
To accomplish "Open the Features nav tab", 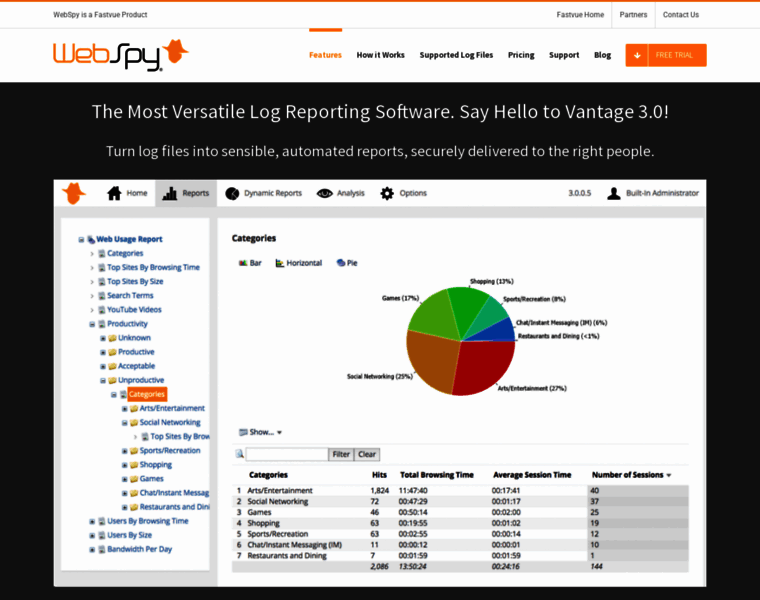I will pos(325,55).
